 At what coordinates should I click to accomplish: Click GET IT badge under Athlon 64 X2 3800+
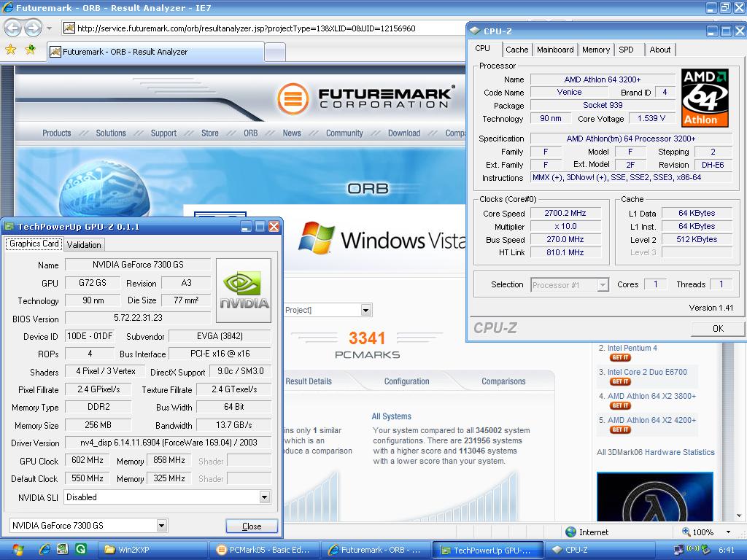click(620, 405)
